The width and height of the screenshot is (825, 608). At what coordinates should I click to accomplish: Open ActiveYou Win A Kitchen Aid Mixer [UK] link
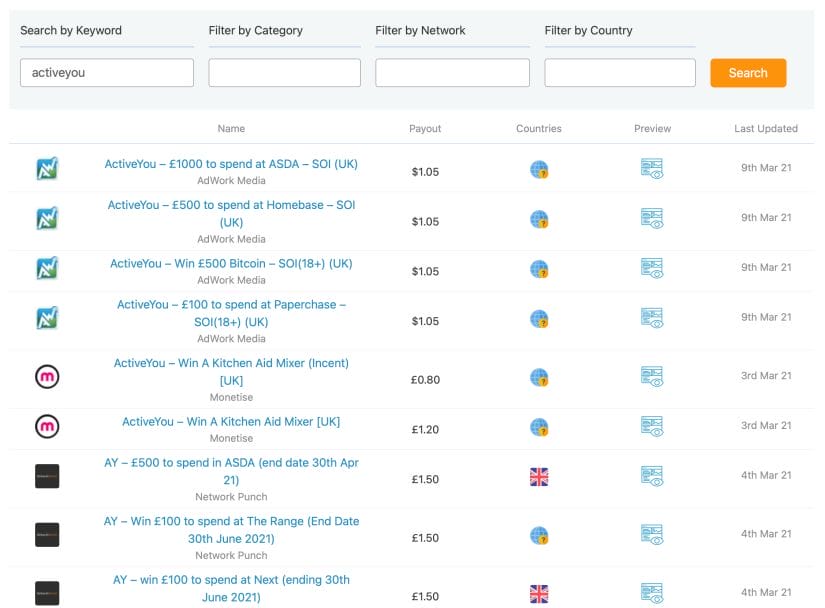coord(231,422)
